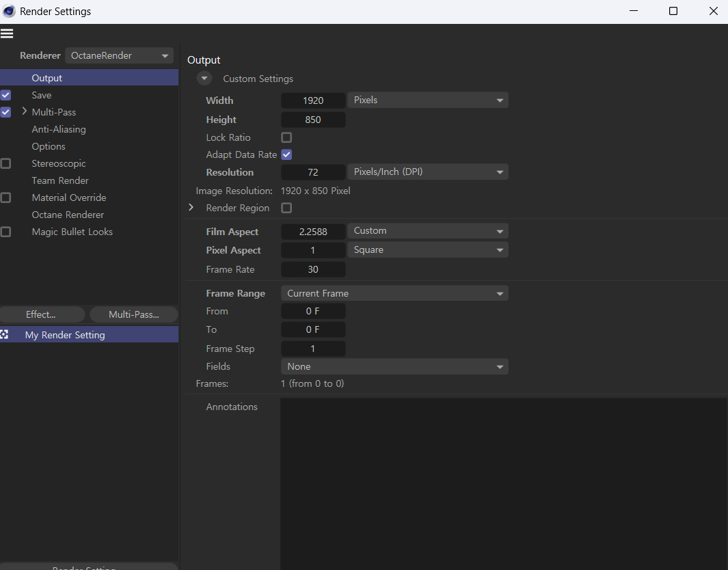The height and width of the screenshot is (570, 728).
Task: Click the Frame Rate field
Action: click(x=313, y=269)
